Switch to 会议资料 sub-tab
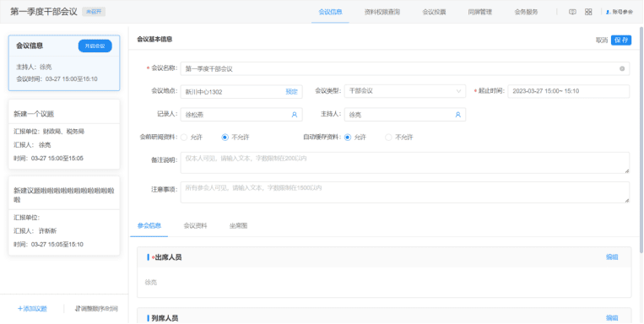 [195, 225]
